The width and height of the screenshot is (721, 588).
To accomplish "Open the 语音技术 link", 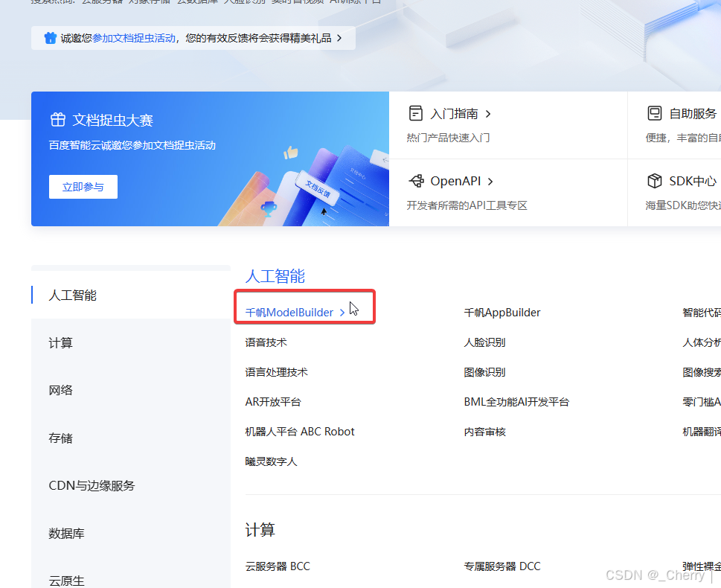I will click(x=266, y=342).
